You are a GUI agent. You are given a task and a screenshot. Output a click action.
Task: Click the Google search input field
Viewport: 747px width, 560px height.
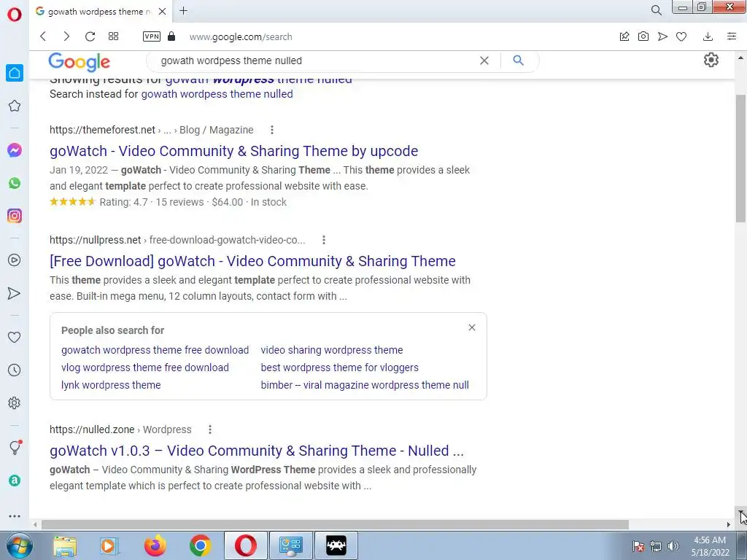314,61
